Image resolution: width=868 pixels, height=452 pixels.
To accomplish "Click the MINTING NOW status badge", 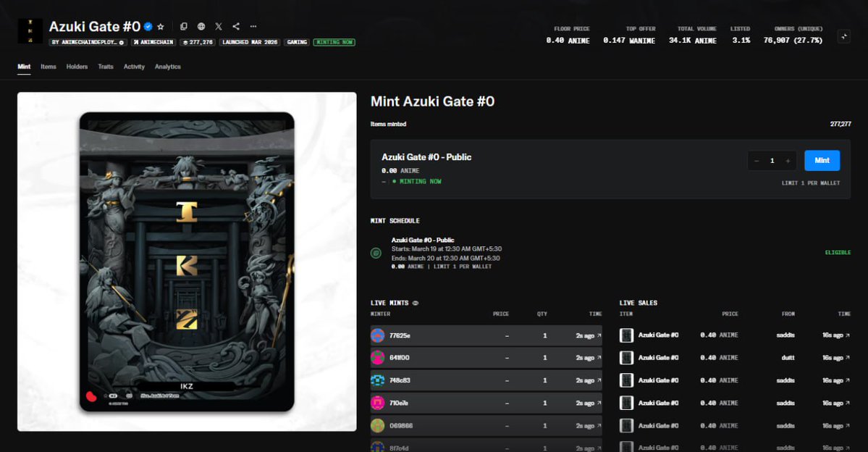I will pyautogui.click(x=334, y=42).
